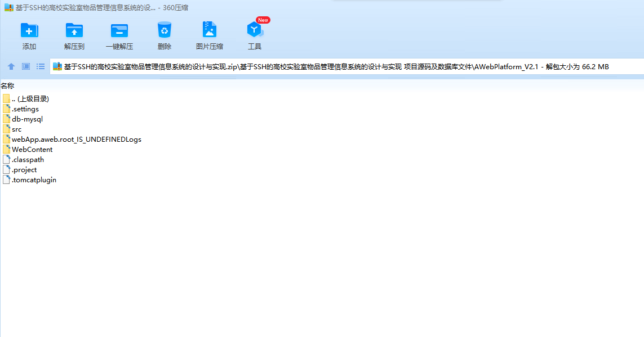
Task: Select the webApp.aweb.root_IS_UNDEFINEDLogs folder
Action: tap(72, 140)
